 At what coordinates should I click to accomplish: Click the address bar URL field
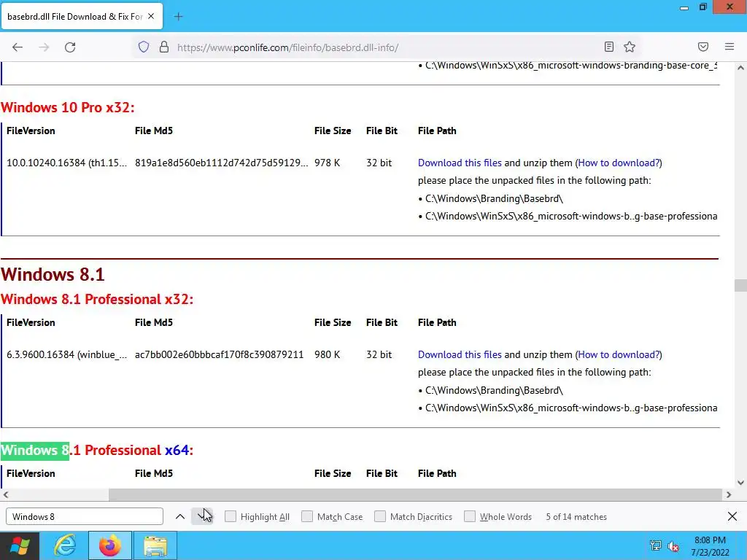point(386,47)
